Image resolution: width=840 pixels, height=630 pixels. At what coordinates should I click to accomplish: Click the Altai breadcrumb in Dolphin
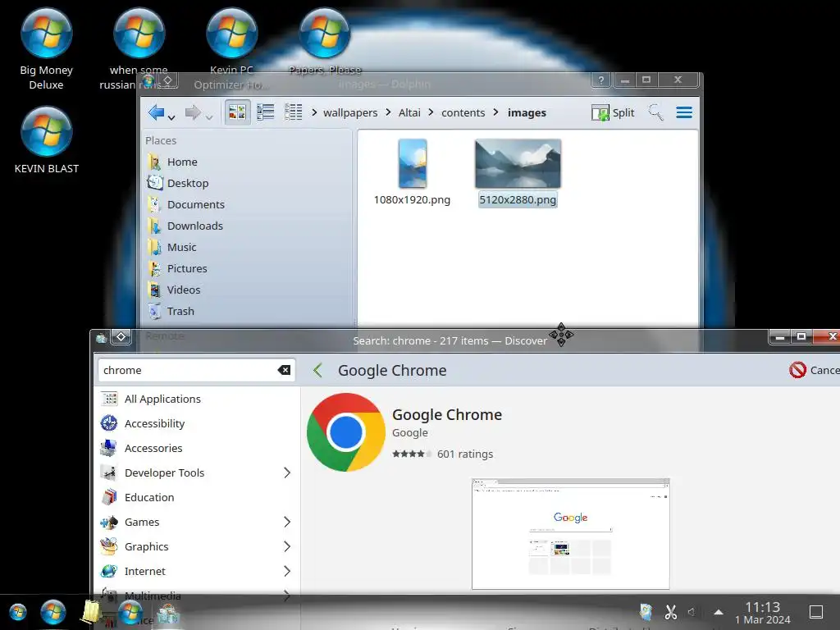coord(409,112)
